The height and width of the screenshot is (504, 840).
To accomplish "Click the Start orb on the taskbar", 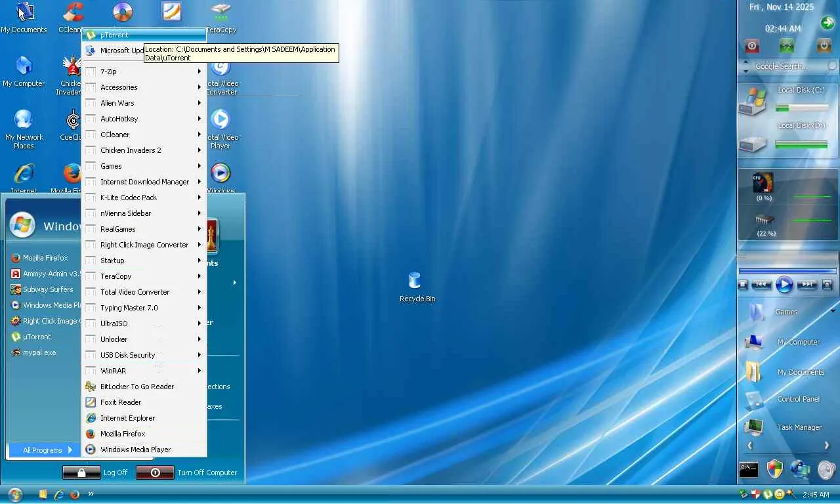I will pyautogui.click(x=14, y=494).
